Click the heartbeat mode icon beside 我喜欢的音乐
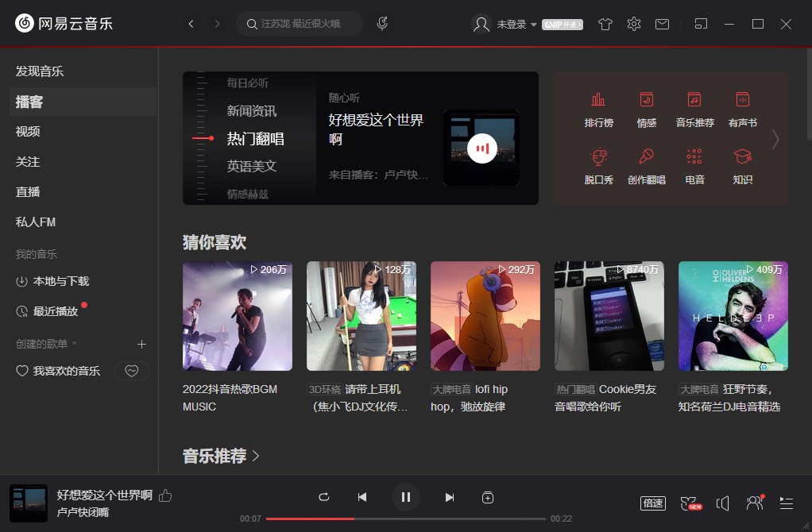Screen dimensions: 812x532 (x=132, y=371)
